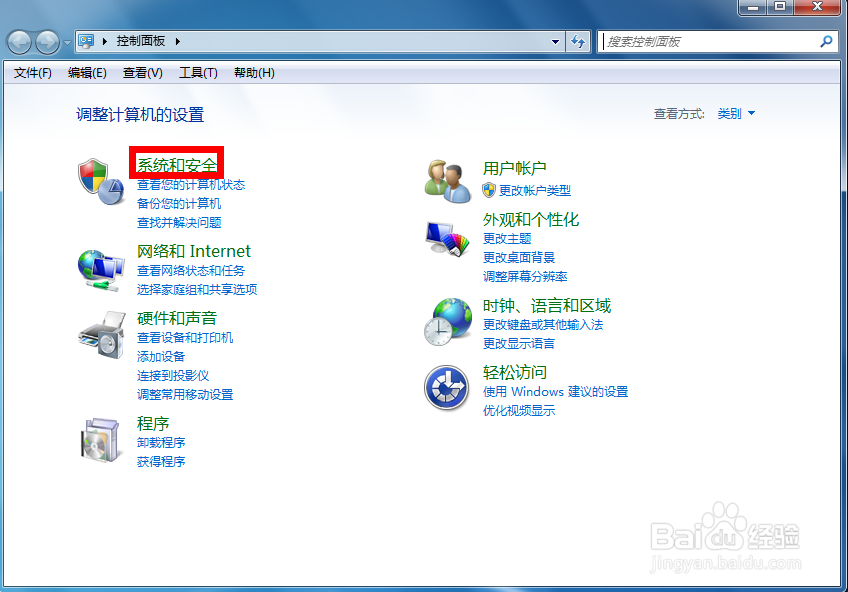848x592 pixels.
Task: Minimize the Control Panel window
Action: (x=753, y=7)
